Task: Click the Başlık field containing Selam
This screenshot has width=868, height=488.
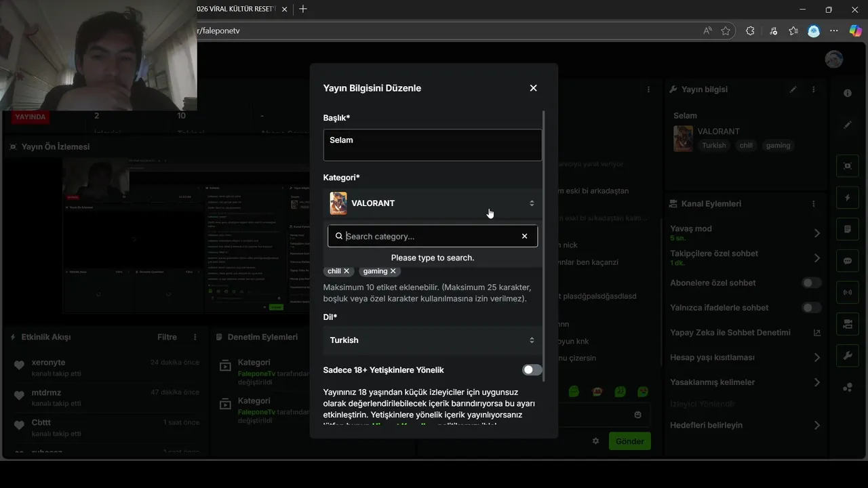Action: pos(433,145)
